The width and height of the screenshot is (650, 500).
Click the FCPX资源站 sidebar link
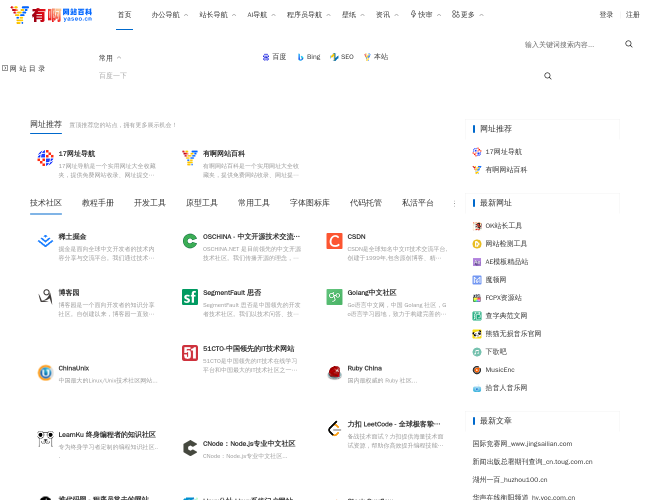point(504,298)
